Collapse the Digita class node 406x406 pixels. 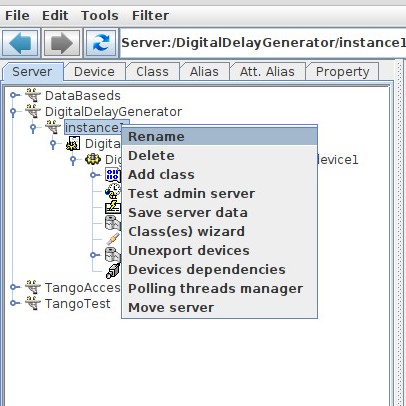pos(53,144)
